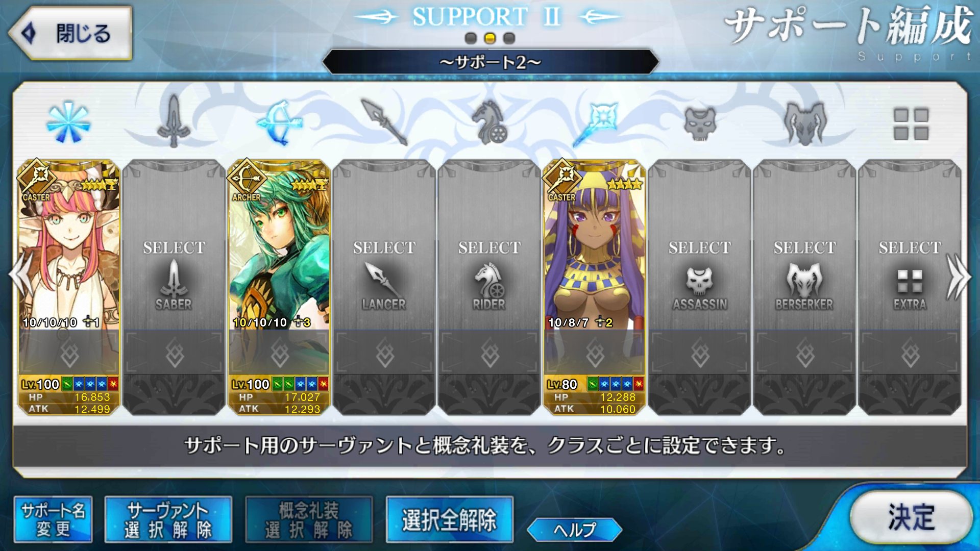Viewport: 980px width, 551px height.
Task: Go to next support set with right arrow
Action: coord(959,277)
